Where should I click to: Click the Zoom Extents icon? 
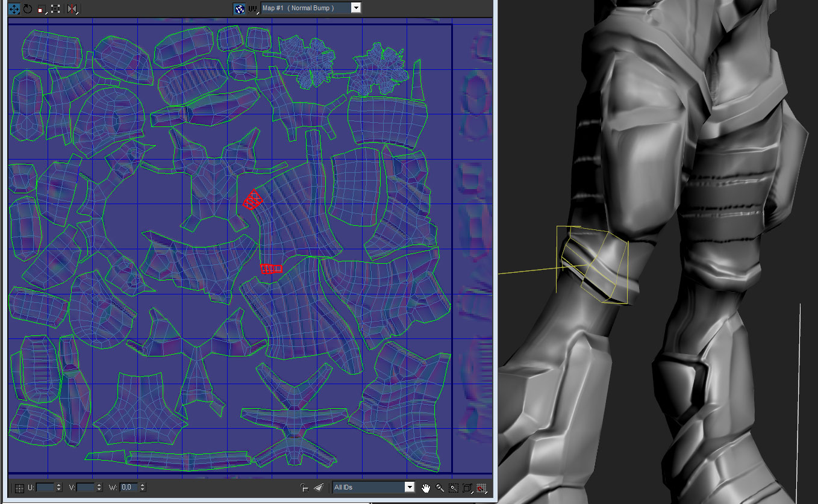point(467,488)
